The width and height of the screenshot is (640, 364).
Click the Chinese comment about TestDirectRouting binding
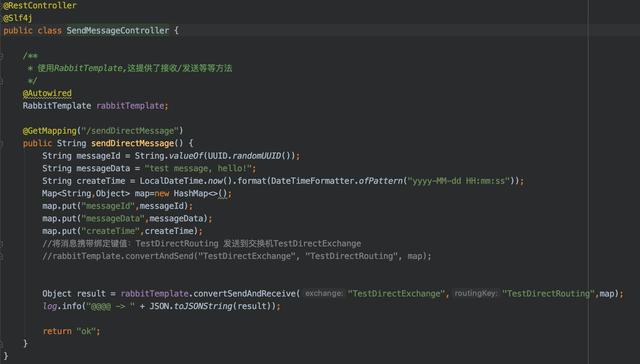[x=201, y=244]
